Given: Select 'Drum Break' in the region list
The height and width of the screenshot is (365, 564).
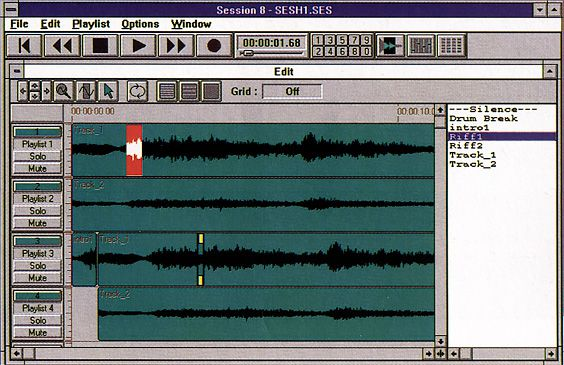Looking at the screenshot, I should point(502,118).
